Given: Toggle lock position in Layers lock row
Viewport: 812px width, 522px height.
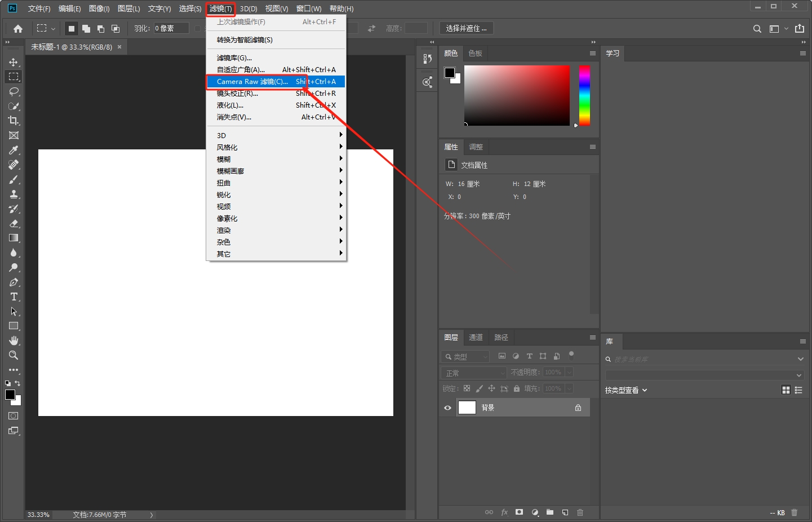Looking at the screenshot, I should click(491, 388).
